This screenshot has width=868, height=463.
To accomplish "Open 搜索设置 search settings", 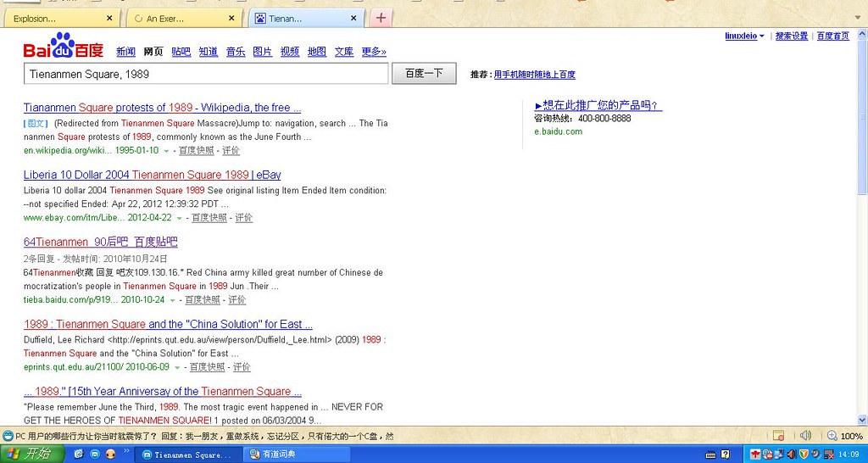I will point(791,36).
